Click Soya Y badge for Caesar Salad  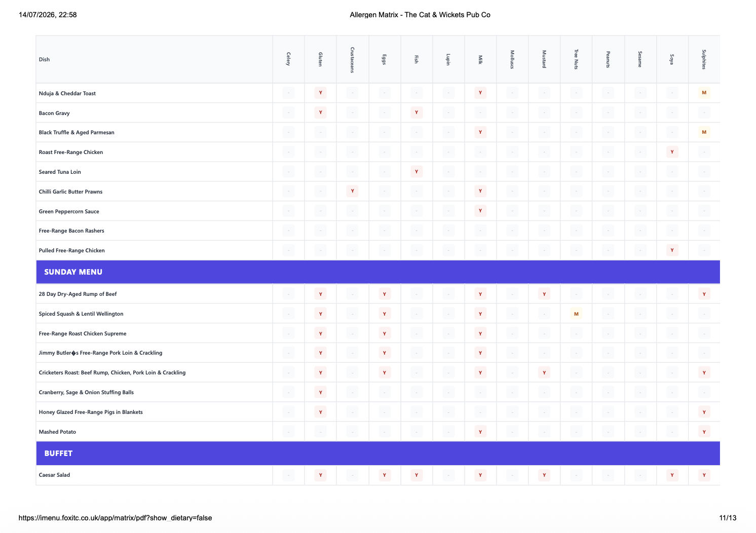coord(672,475)
